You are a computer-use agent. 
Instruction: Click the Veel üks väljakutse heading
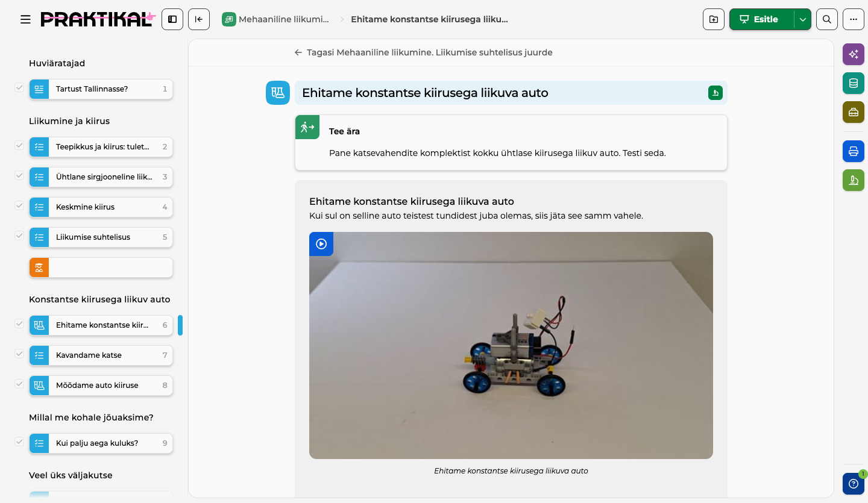tap(71, 475)
